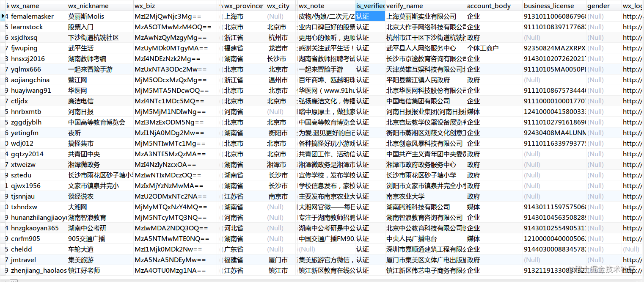Screen dimensions: 644x282
Task: Click the highlighted is_verified column header
Action: coord(370,6)
